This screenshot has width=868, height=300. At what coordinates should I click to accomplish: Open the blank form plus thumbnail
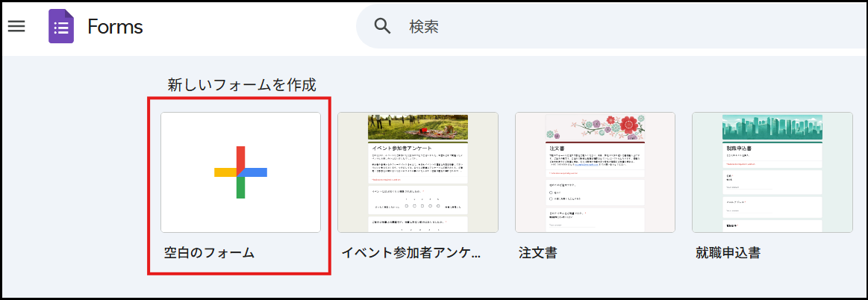click(x=241, y=172)
